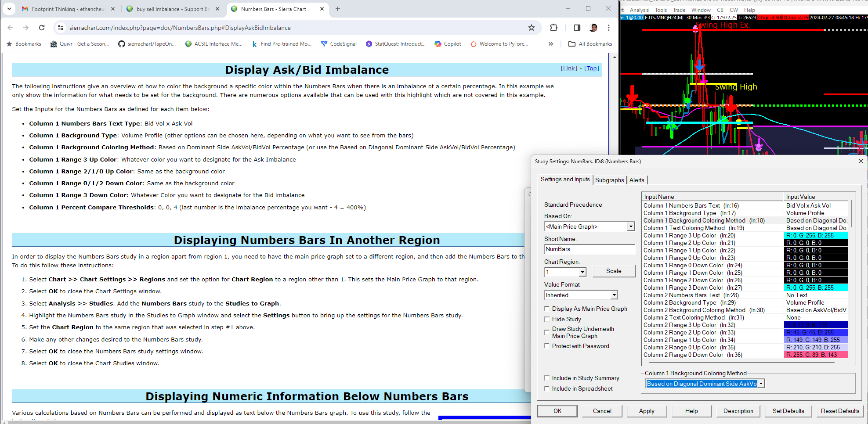Bookmark this page with star icon

pos(532,28)
